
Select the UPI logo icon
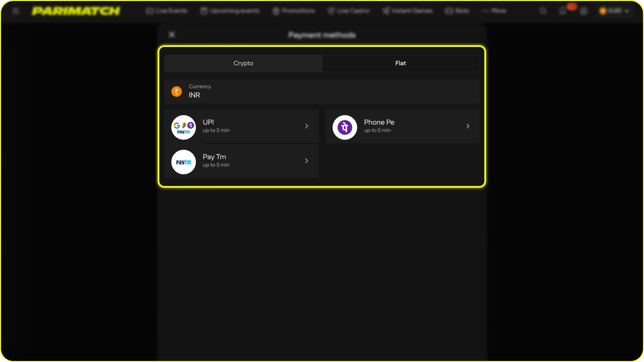pos(183,127)
